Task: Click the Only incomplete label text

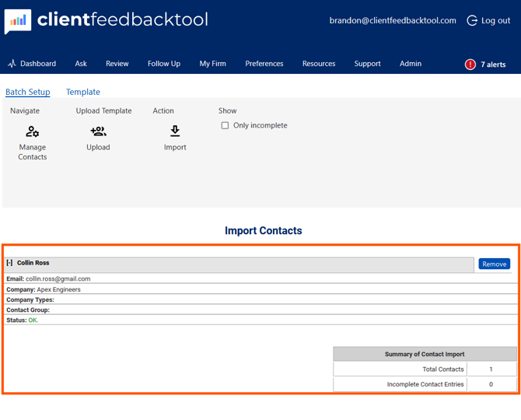Action: click(x=260, y=125)
